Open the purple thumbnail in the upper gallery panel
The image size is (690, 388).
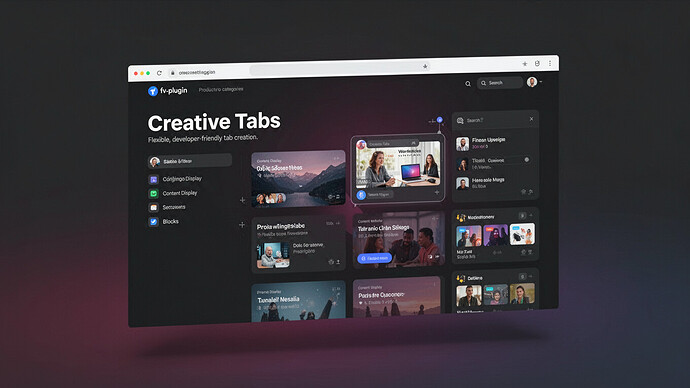tap(495, 234)
